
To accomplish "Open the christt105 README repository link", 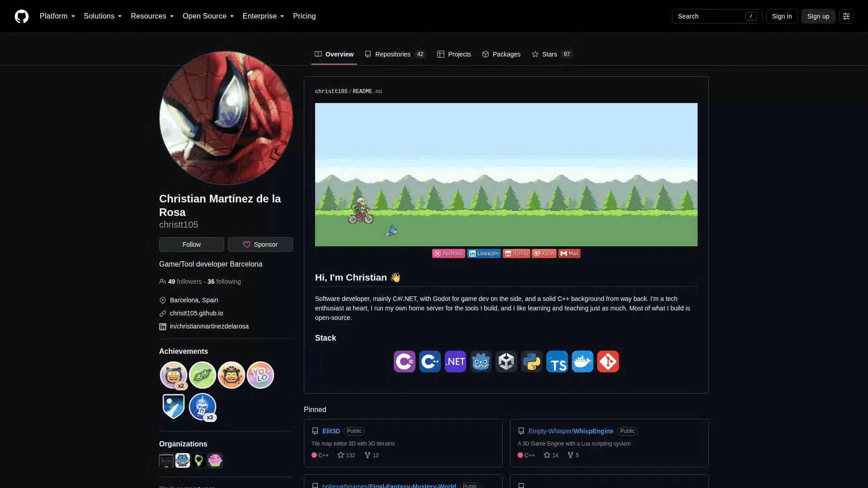I will click(331, 91).
